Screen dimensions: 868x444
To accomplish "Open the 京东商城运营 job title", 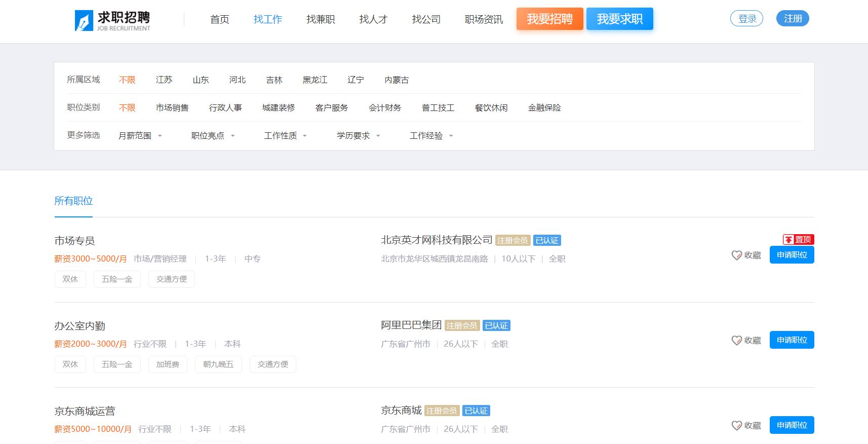I will pyautogui.click(x=85, y=411).
